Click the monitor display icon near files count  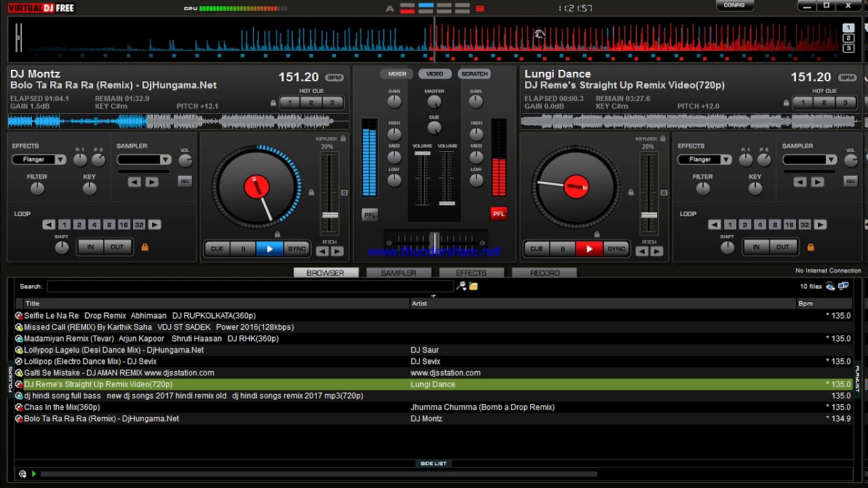843,287
